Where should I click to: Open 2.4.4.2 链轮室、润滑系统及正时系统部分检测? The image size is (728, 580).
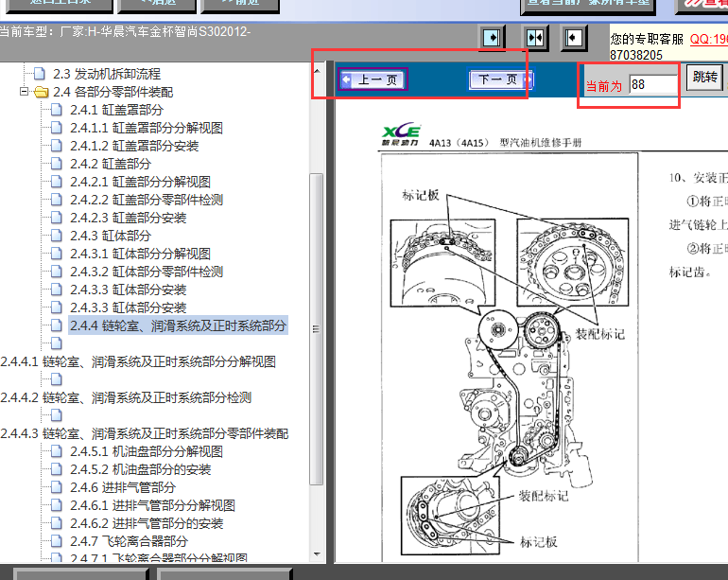[x=127, y=397]
